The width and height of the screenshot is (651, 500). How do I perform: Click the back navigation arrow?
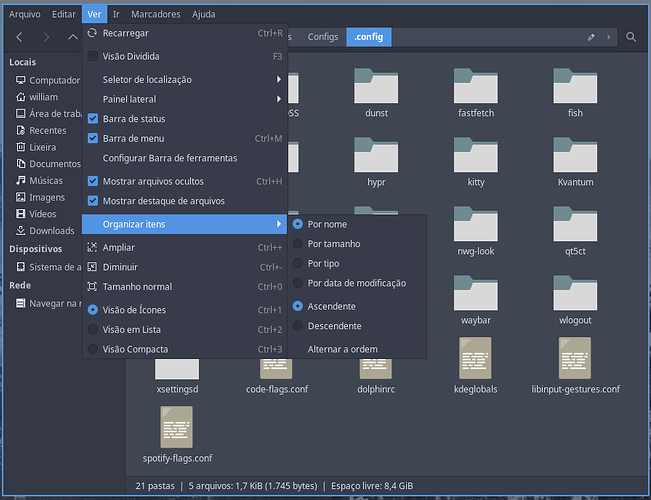point(19,37)
